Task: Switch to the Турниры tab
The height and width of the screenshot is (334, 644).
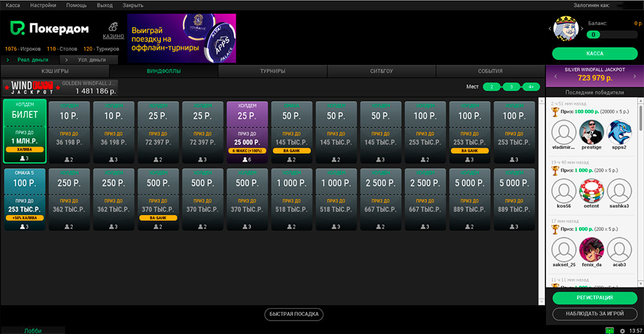Action: tap(273, 71)
